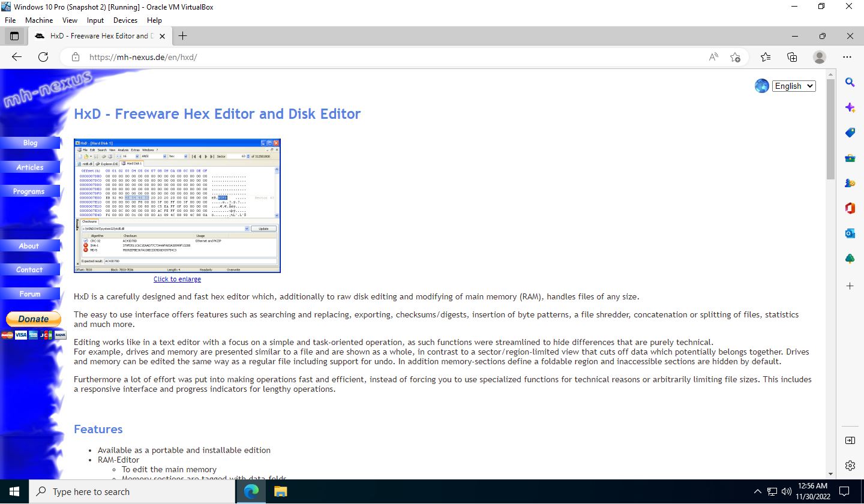
Task: Open the VirtualBox View menu
Action: (x=70, y=20)
